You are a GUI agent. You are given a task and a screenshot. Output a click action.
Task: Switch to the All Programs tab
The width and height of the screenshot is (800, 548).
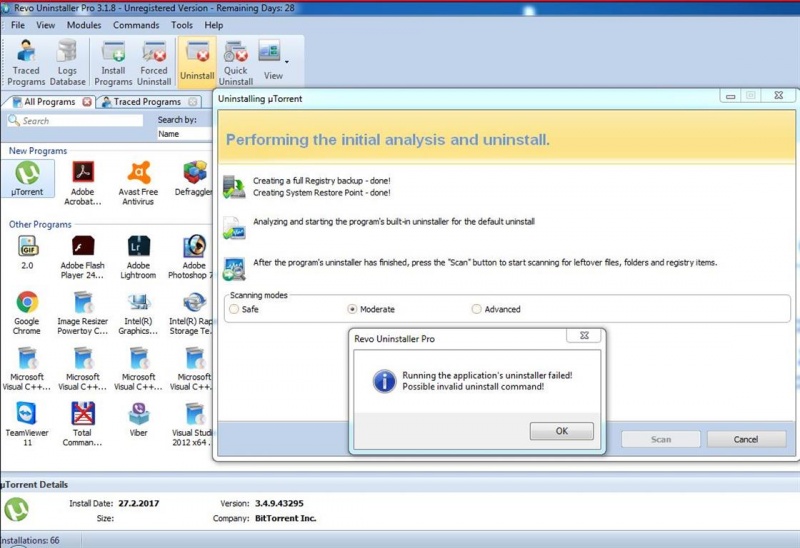(49, 102)
